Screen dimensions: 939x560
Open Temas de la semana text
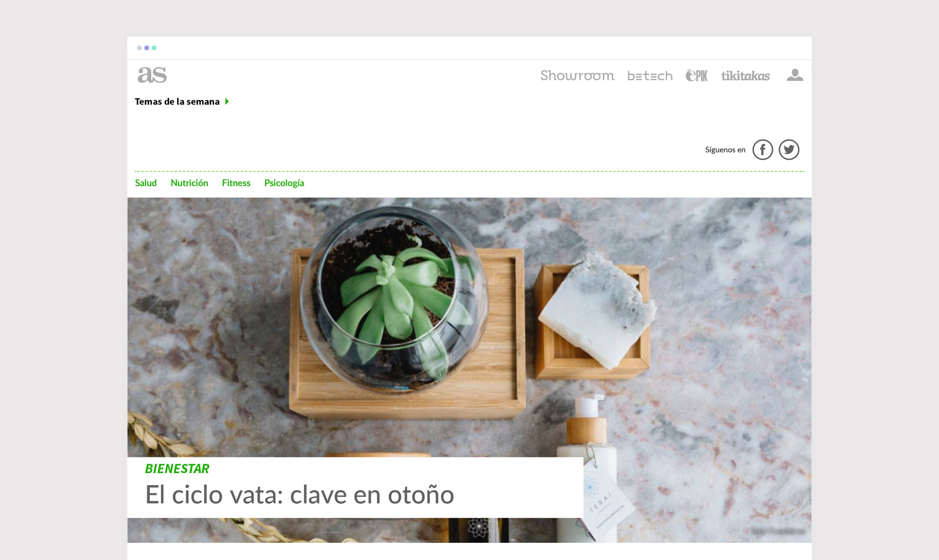pyautogui.click(x=177, y=102)
